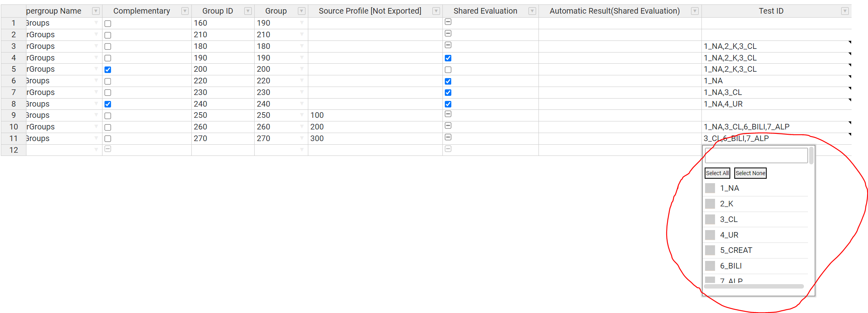This screenshot has width=868, height=313.
Task: Click the Complementary column filter icon
Action: coord(185,11)
